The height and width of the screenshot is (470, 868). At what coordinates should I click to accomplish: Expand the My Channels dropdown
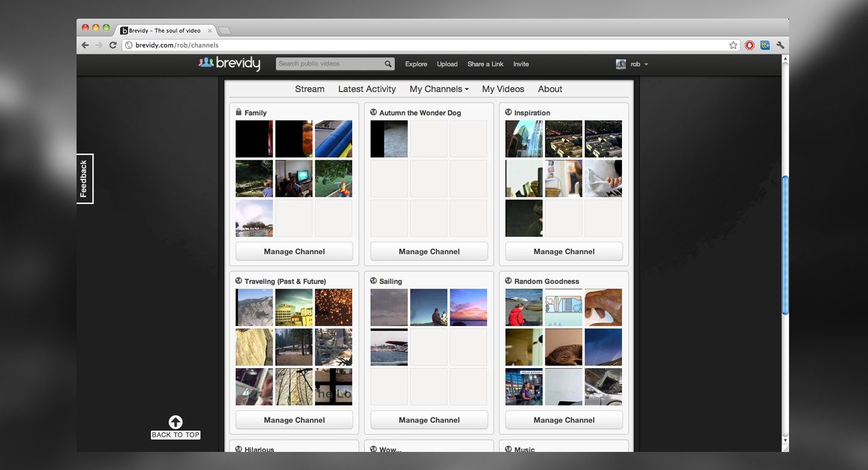(439, 89)
